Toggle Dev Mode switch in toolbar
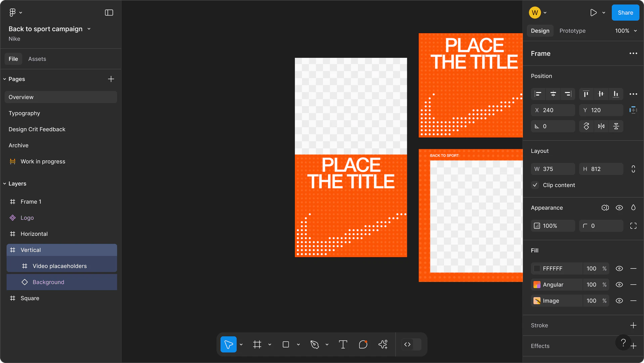The image size is (644, 363). pyautogui.click(x=411, y=345)
